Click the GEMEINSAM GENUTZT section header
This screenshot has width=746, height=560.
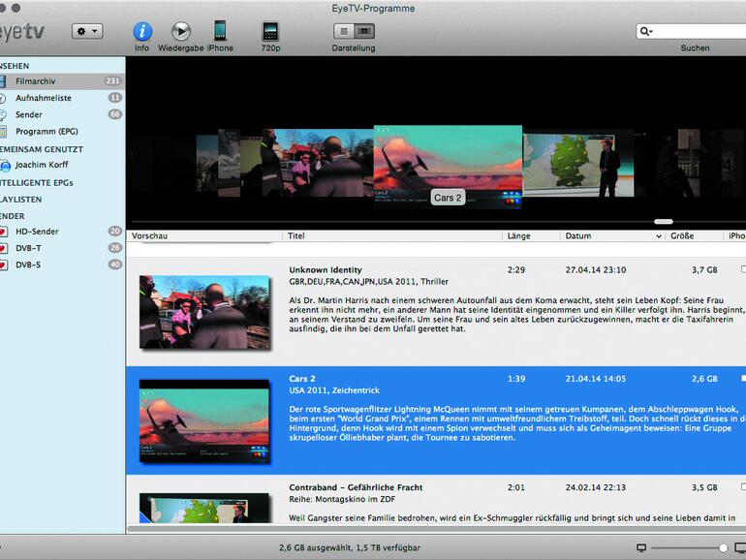click(42, 149)
